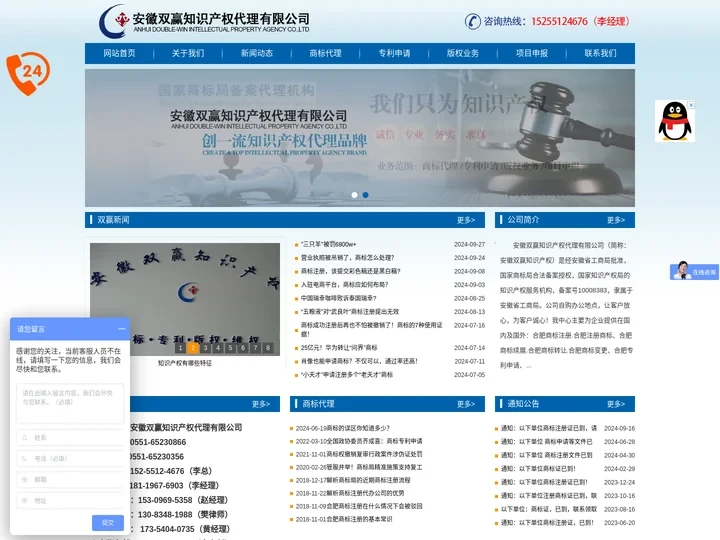This screenshot has height=540, width=720.
Task: Open news 25亿元! 华为转让"问界"商标
Action: pyautogui.click(x=339, y=348)
